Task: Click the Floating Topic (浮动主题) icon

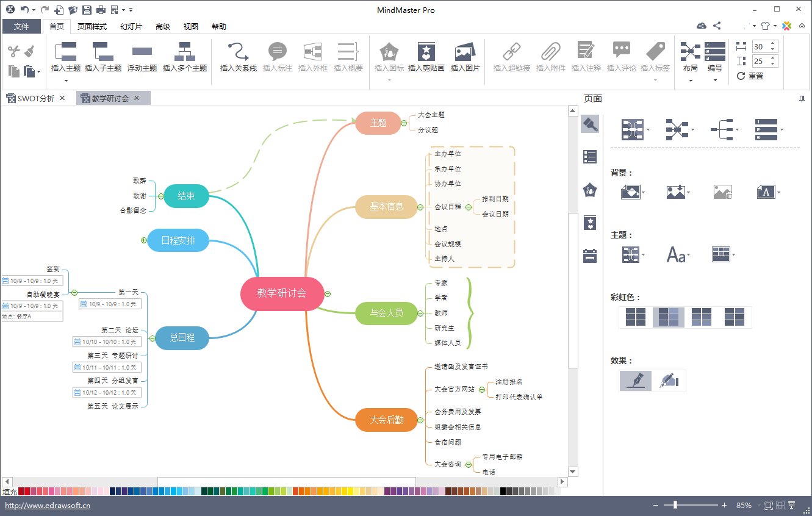Action: (x=142, y=52)
